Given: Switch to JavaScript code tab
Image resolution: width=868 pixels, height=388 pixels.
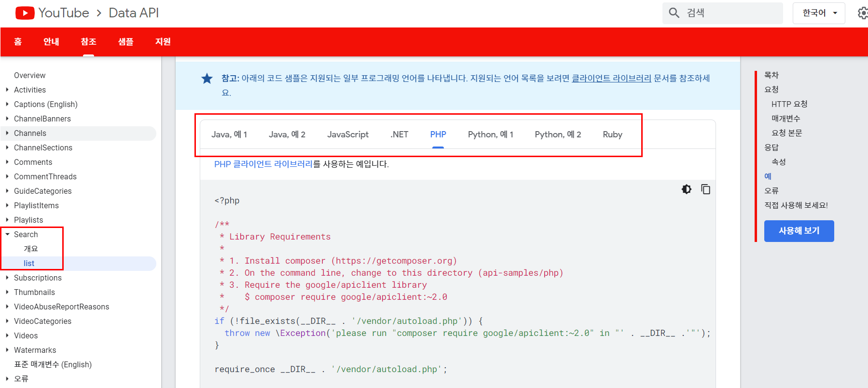Looking at the screenshot, I should click(x=348, y=134).
